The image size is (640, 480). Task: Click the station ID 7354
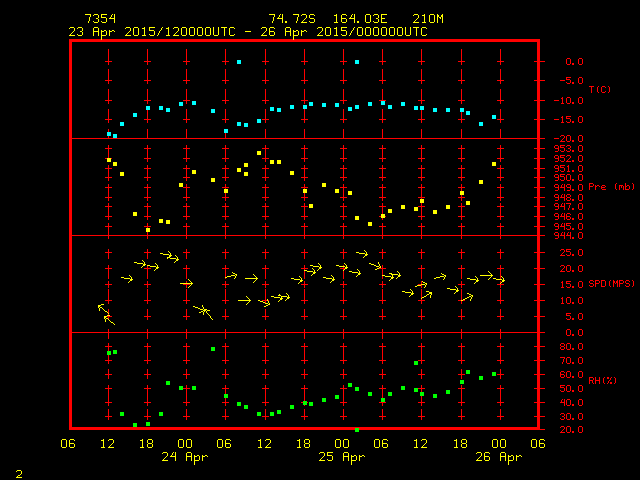pyautogui.click(x=100, y=19)
